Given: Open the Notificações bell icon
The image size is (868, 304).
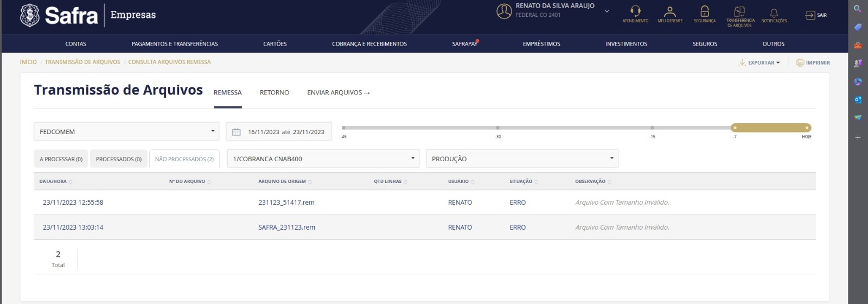Looking at the screenshot, I should tap(774, 12).
